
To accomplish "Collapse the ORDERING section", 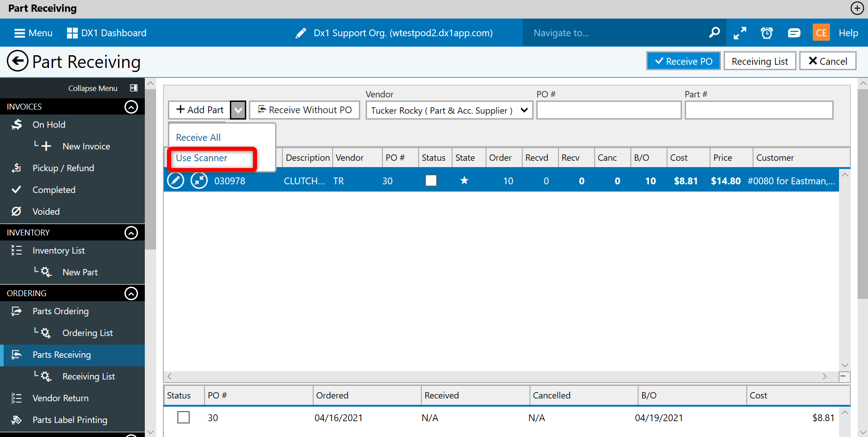I will click(131, 293).
